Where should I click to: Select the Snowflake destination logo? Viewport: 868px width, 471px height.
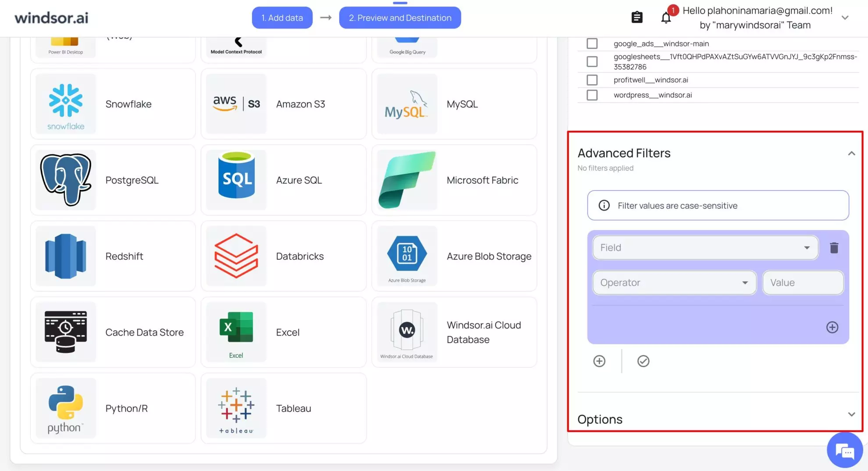66,104
